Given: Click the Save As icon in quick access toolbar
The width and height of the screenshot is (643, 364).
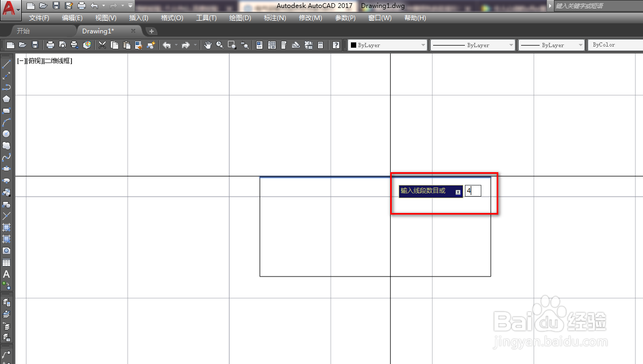Looking at the screenshot, I should (x=68, y=6).
